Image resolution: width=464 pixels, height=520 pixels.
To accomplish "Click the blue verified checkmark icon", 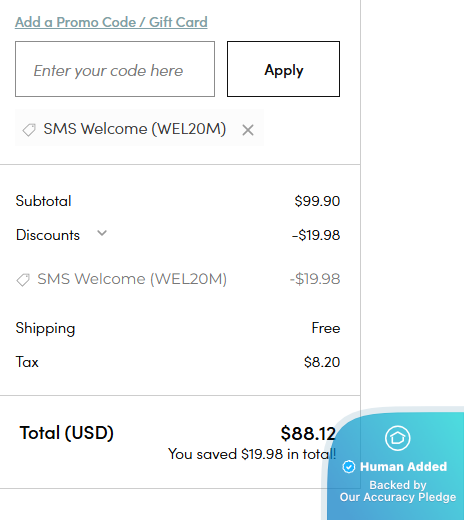I will coord(349,467).
